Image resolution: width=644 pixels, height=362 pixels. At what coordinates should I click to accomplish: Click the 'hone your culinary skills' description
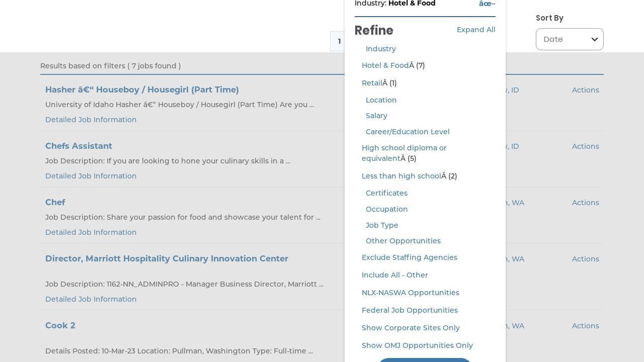(x=168, y=161)
